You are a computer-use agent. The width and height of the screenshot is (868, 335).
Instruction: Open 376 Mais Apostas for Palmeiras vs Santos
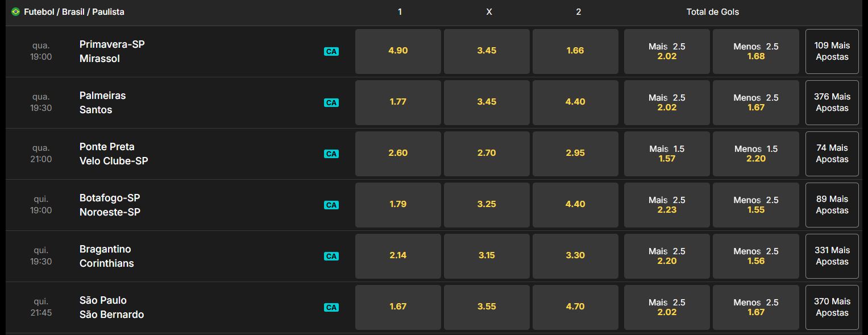click(x=832, y=102)
